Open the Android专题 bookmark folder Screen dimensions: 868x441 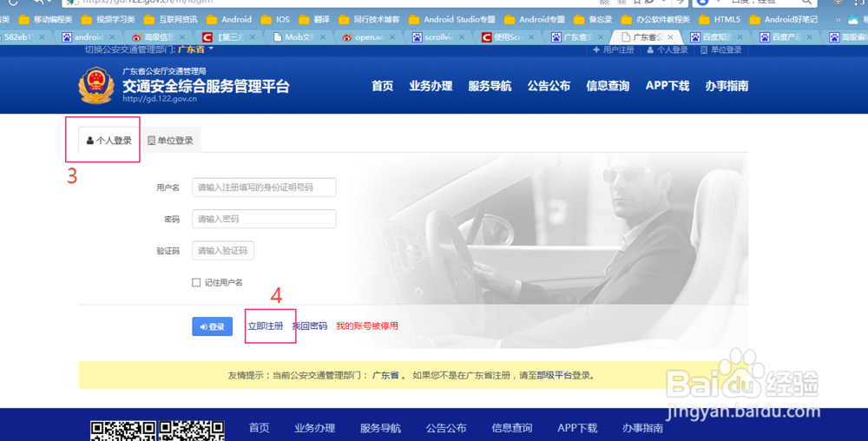[x=535, y=19]
